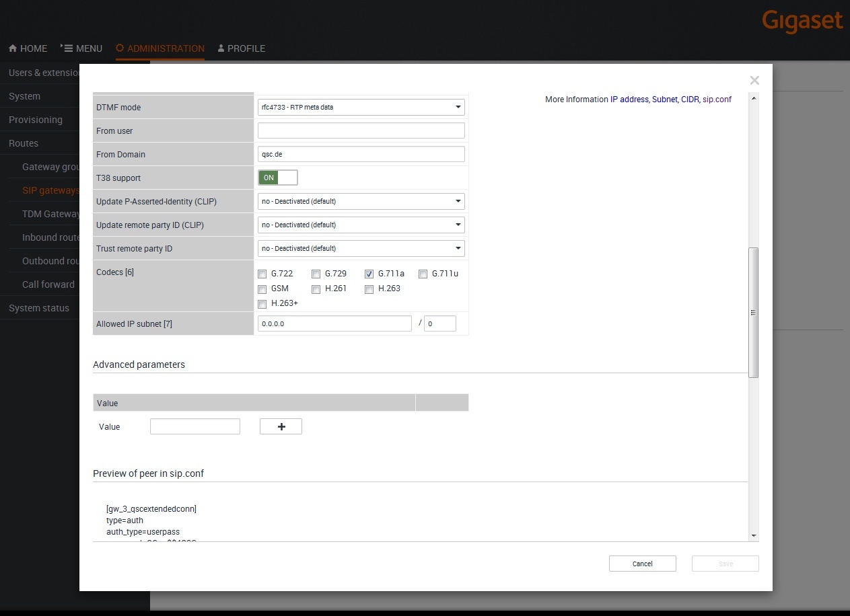850x616 pixels.
Task: Open Provisioning in the sidebar
Action: point(36,120)
